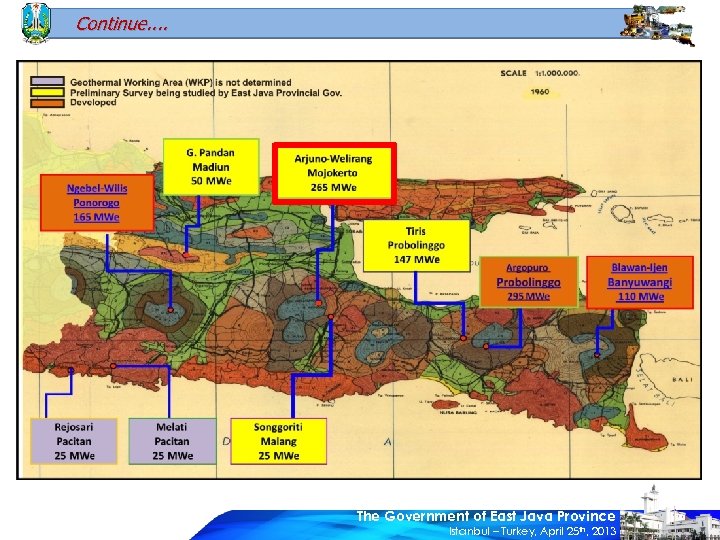Open the Banyuwangi link
The height and width of the screenshot is (540, 720).
[640, 282]
